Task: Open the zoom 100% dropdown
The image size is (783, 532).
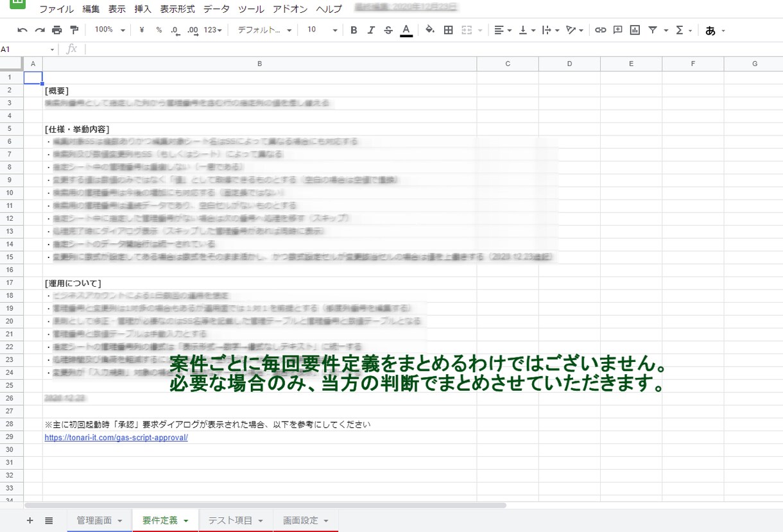Action: tap(110, 30)
